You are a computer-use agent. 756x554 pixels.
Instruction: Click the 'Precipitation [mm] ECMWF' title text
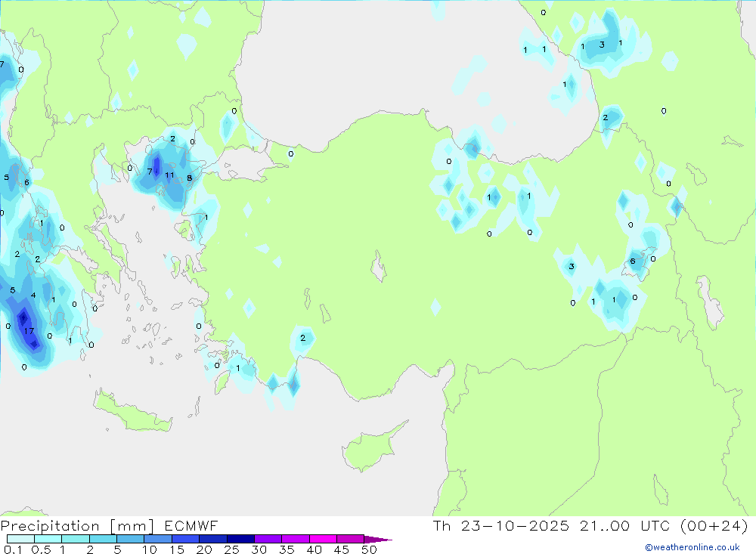(x=109, y=526)
